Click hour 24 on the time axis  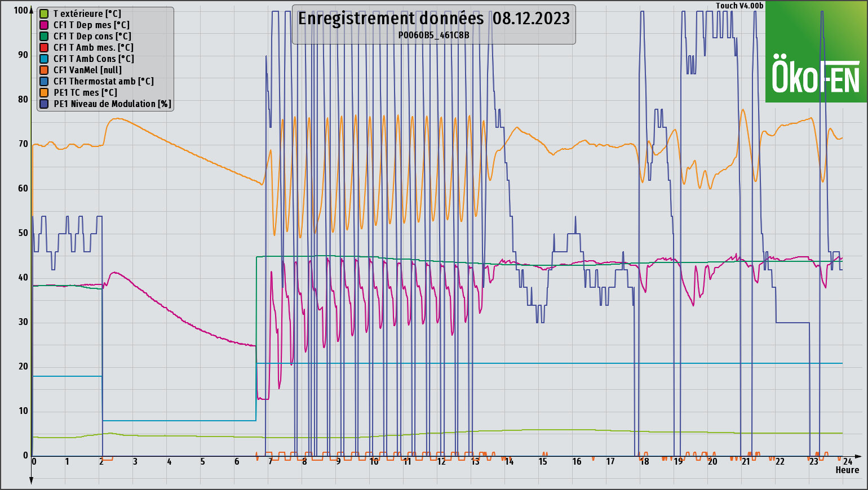click(848, 461)
